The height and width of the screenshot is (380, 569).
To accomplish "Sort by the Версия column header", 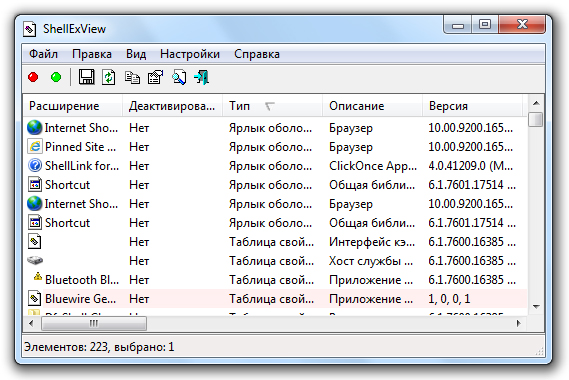I will (473, 106).
